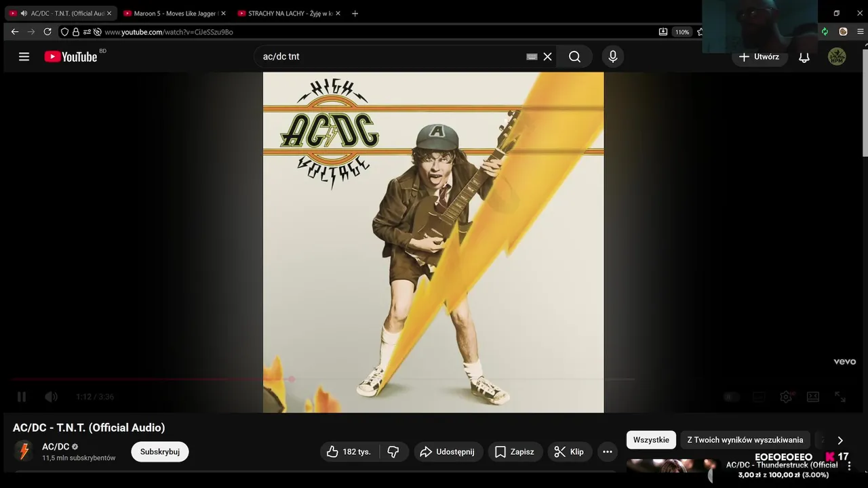Click the green sync extension icon
The image size is (868, 488).
825,32
